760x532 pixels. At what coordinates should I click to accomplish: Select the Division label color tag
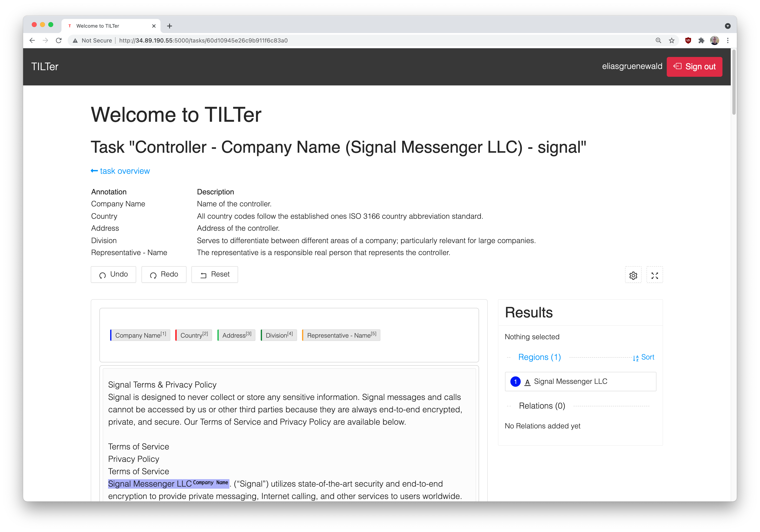[x=279, y=335]
